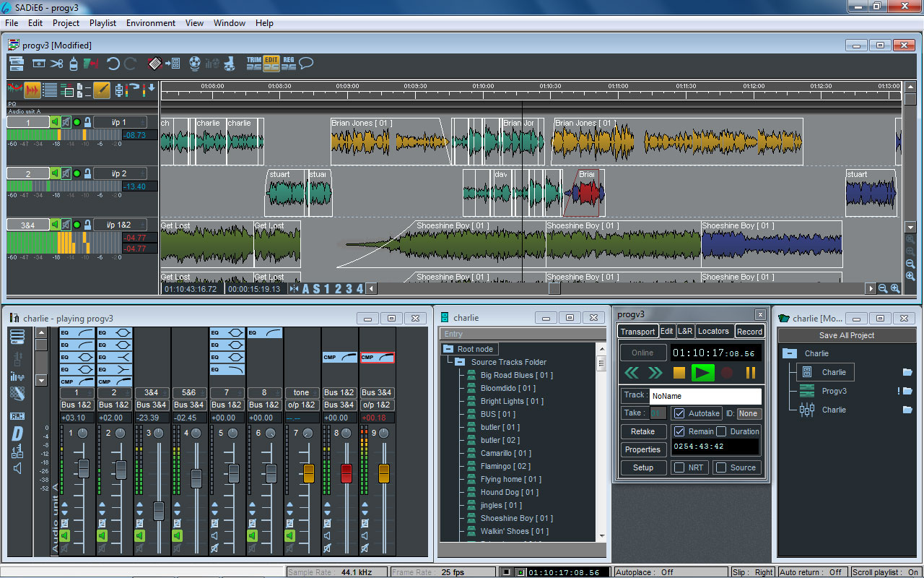924x578 pixels.
Task: Switch to the Locators tab
Action: pyautogui.click(x=713, y=332)
